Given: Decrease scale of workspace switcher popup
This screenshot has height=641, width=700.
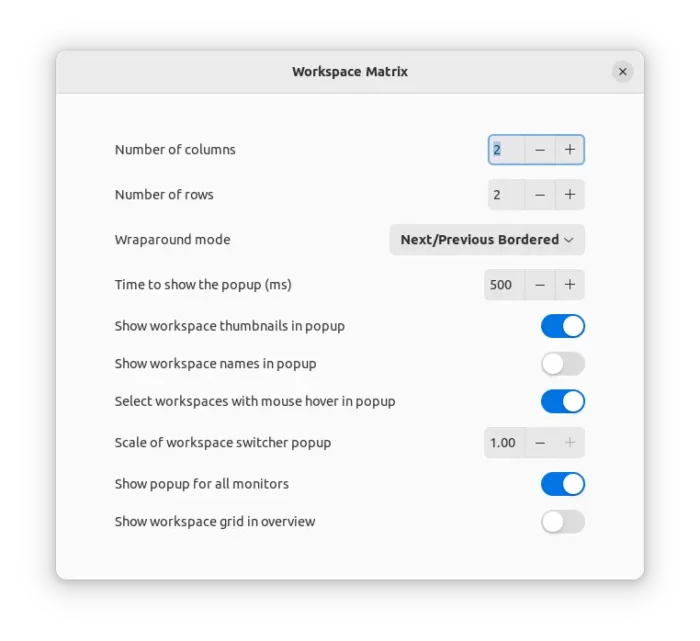Looking at the screenshot, I should 540,443.
